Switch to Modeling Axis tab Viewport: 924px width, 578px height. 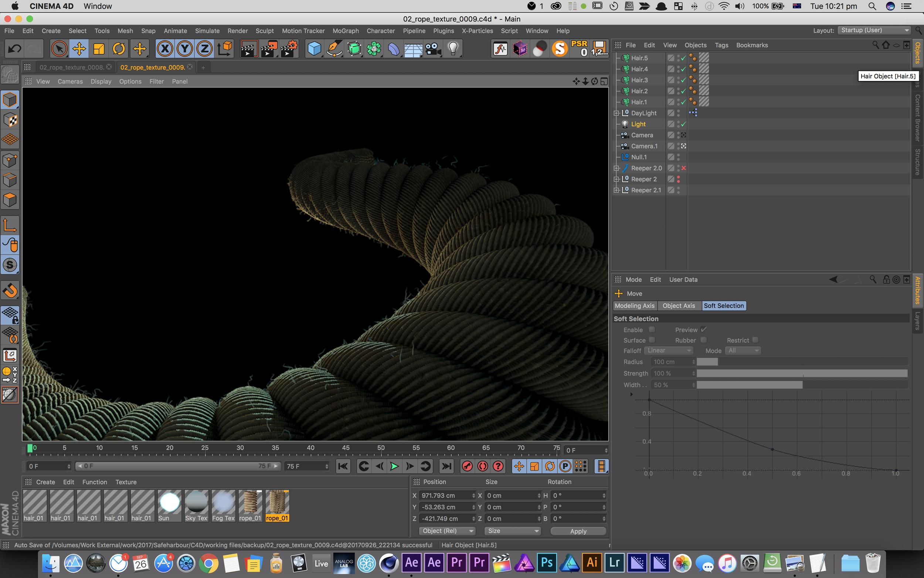[x=635, y=306]
